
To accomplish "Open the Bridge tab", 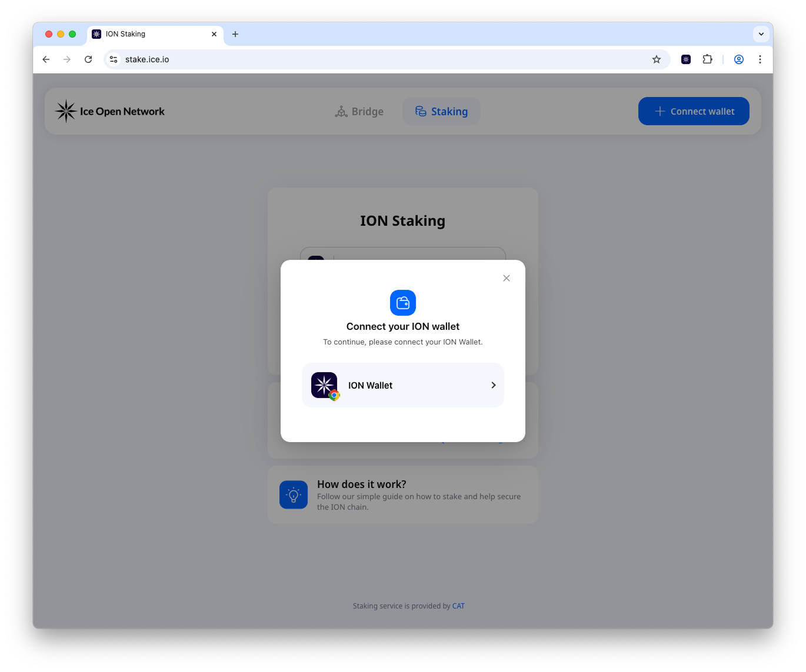I will [359, 111].
